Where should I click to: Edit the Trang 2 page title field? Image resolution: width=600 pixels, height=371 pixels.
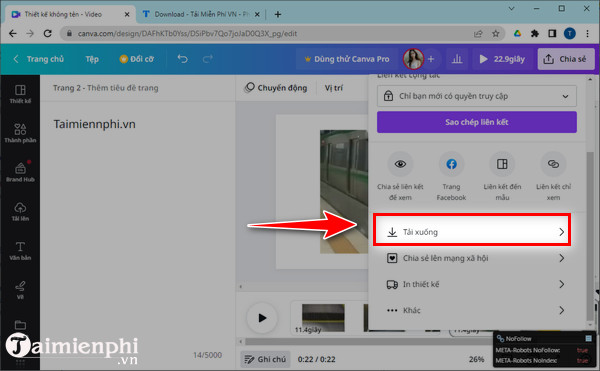(x=106, y=88)
